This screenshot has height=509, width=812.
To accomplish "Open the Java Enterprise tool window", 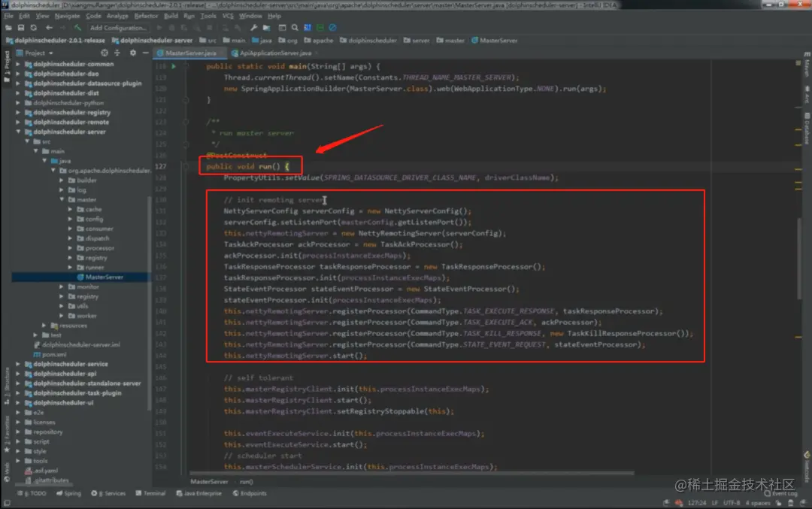I will tap(198, 493).
